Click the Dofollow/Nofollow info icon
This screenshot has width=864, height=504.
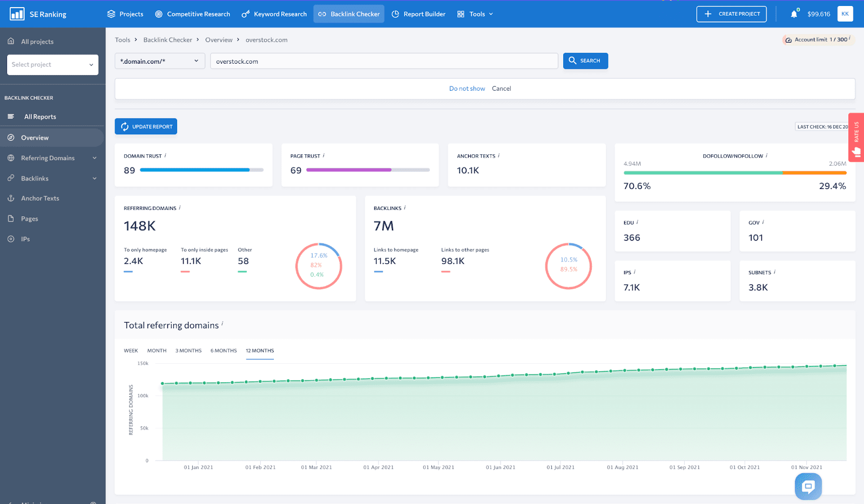tap(766, 155)
